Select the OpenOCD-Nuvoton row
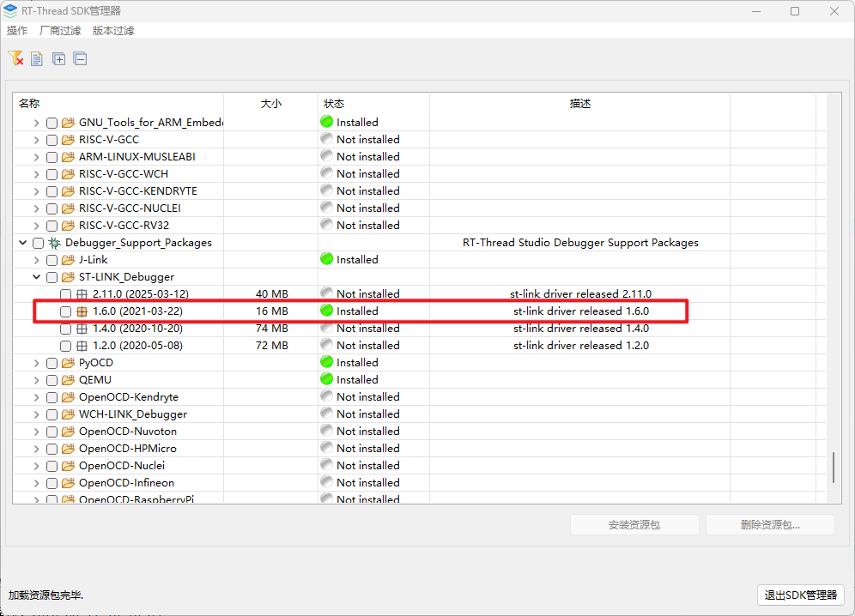 [419, 432]
